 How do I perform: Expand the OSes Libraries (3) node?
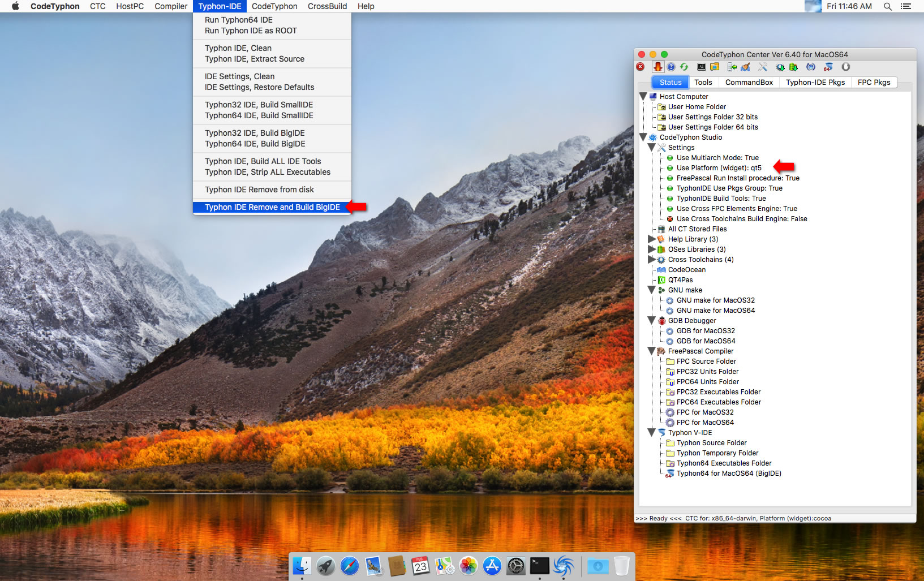(x=652, y=249)
